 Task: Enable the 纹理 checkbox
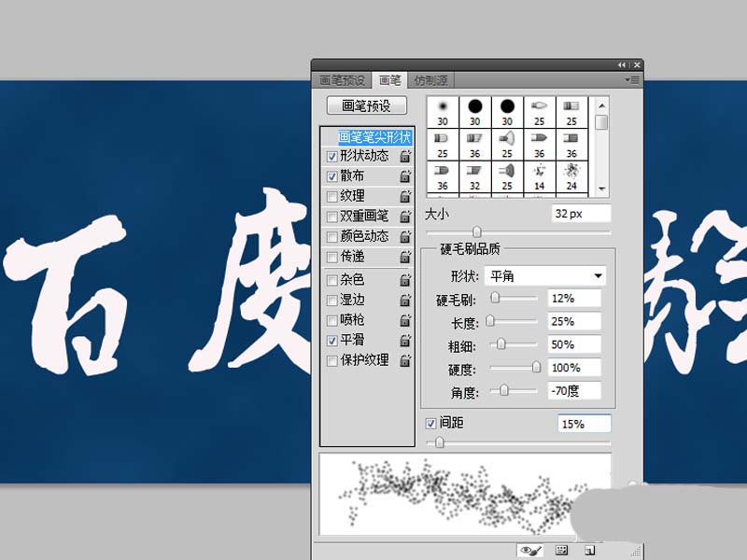tap(332, 196)
